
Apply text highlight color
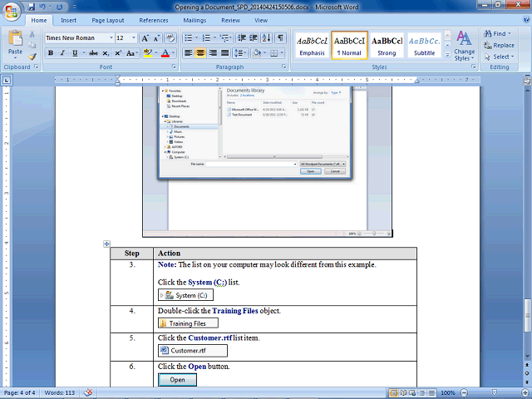pos(148,53)
